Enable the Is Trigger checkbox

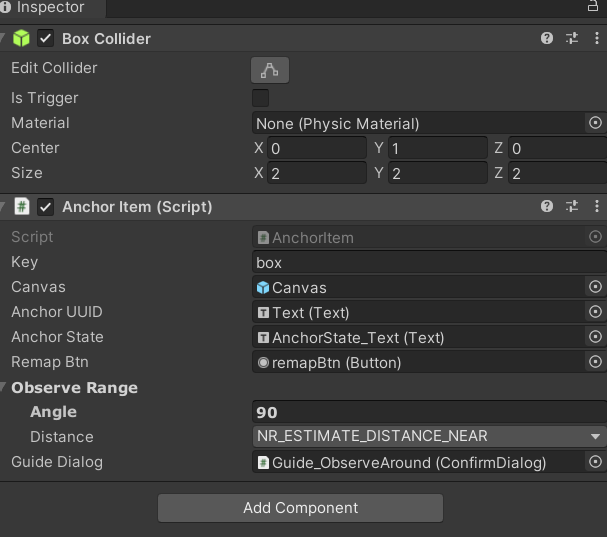(260, 98)
